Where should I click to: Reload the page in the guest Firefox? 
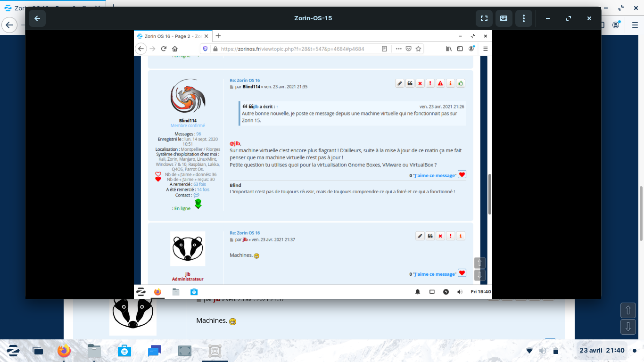pos(164,49)
